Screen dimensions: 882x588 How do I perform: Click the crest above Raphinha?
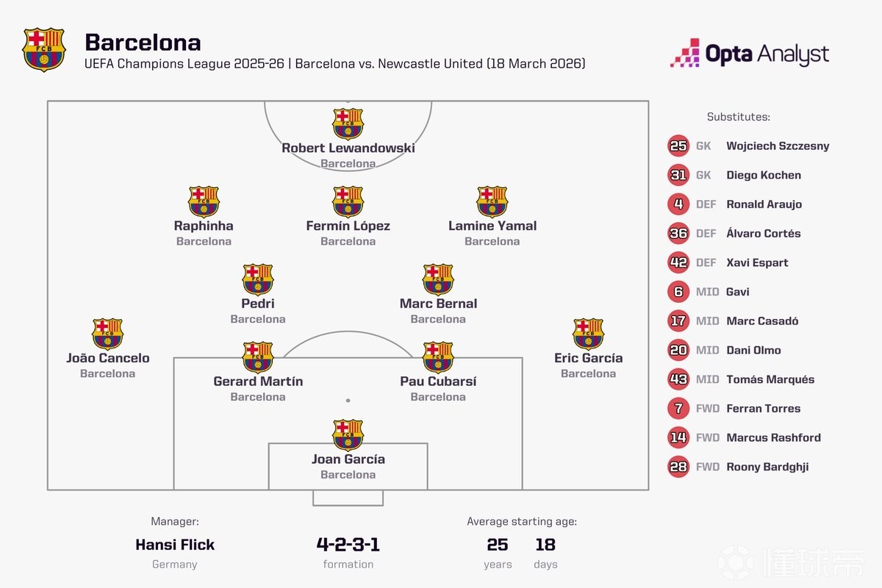point(204,201)
